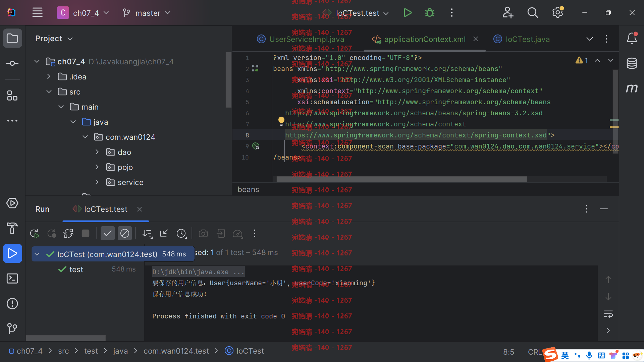Screen dimensions: 644x362
Task: Collapse the src folder
Action: pos(49,92)
